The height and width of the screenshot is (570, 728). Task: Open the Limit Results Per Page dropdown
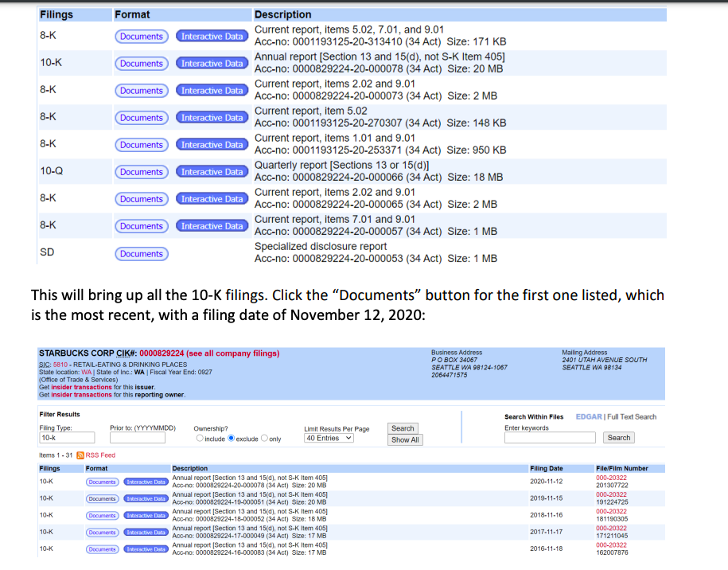tap(329, 438)
